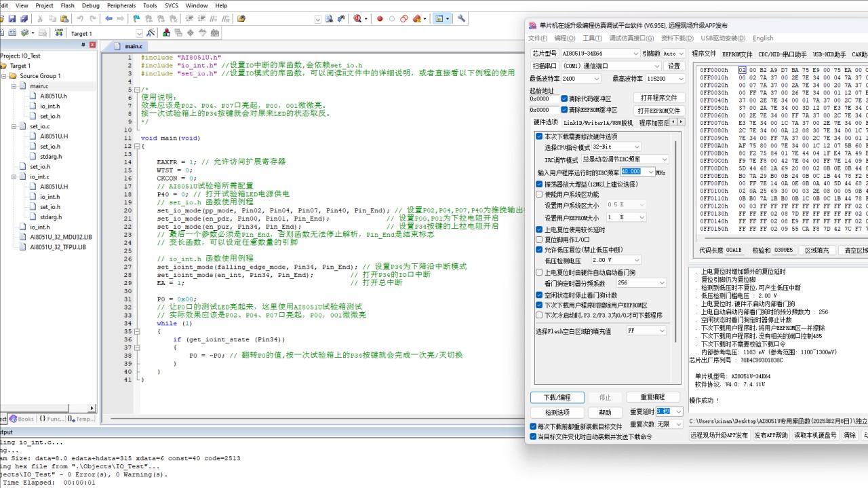Open the Find in Files icon
Viewport: 868px width, 488px height.
click(x=241, y=18)
